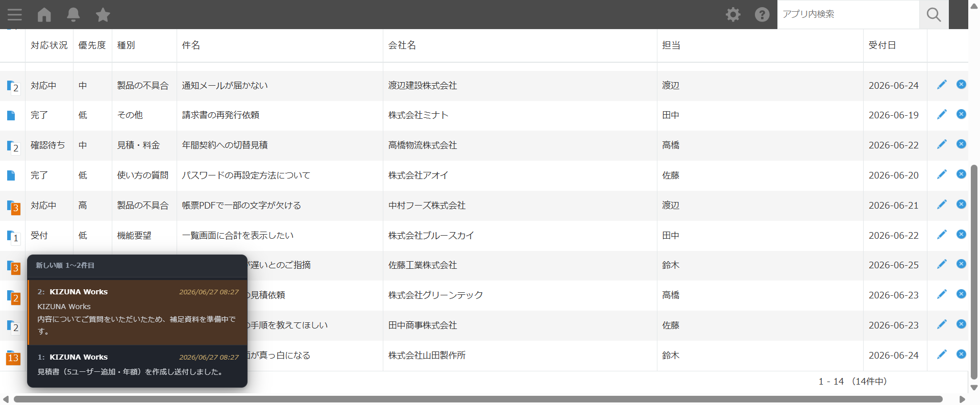Click the horizontal scrollbar thumb
Screen dimensions: 980x405
[478, 399]
